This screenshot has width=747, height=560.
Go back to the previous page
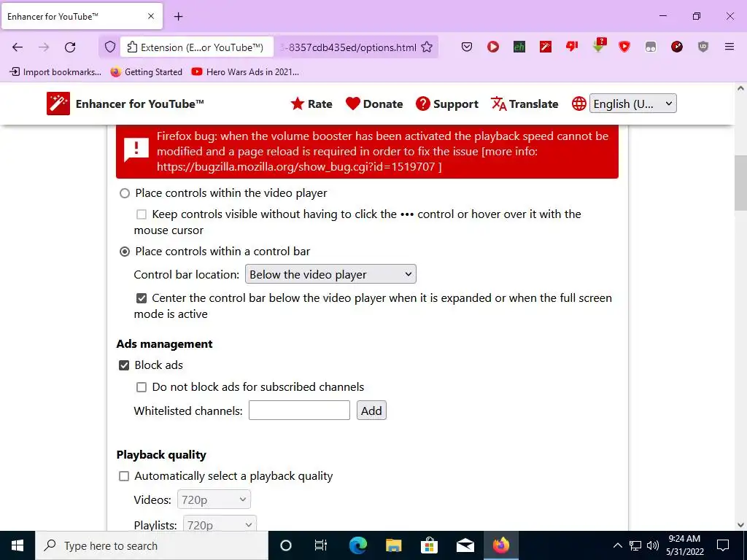click(x=18, y=47)
